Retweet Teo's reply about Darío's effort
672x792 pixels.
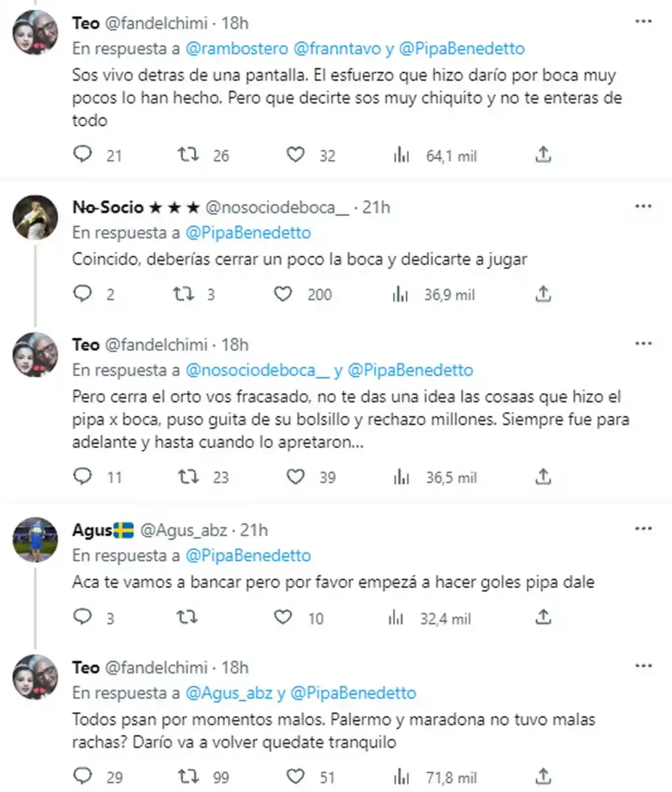tap(187, 155)
